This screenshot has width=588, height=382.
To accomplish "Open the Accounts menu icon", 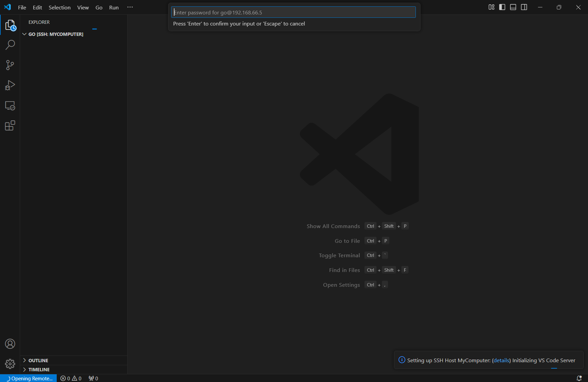I will pyautogui.click(x=10, y=344).
